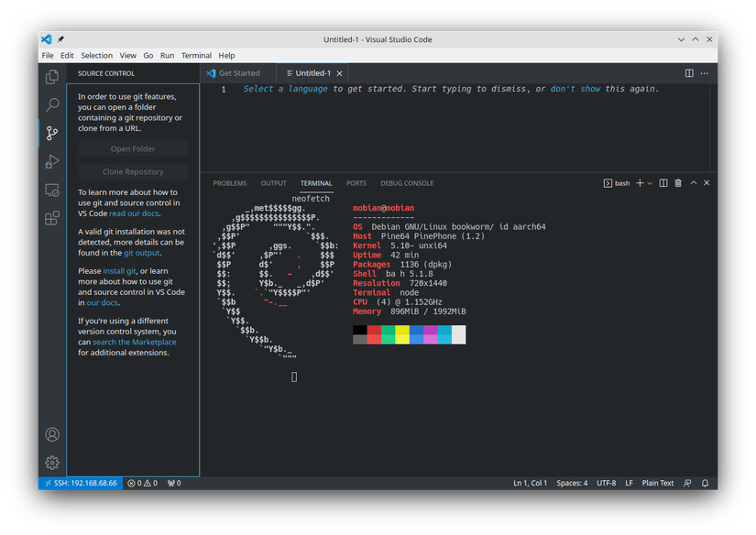Open the editor More Actions menu
Screen dimensions: 756x535
(705, 72)
